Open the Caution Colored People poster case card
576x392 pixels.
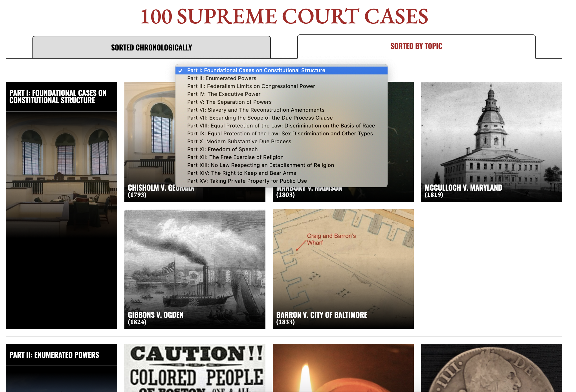click(195, 368)
